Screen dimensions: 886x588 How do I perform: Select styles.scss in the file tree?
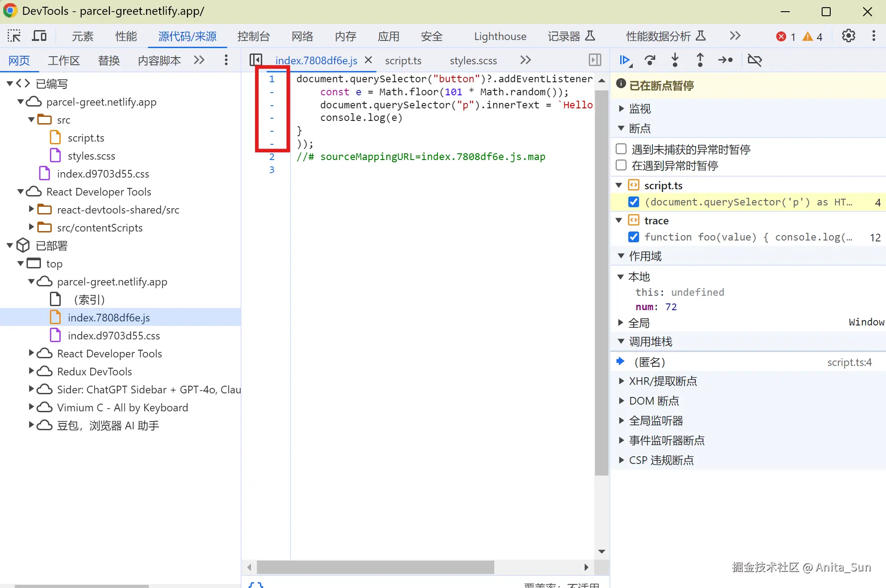tap(91, 156)
